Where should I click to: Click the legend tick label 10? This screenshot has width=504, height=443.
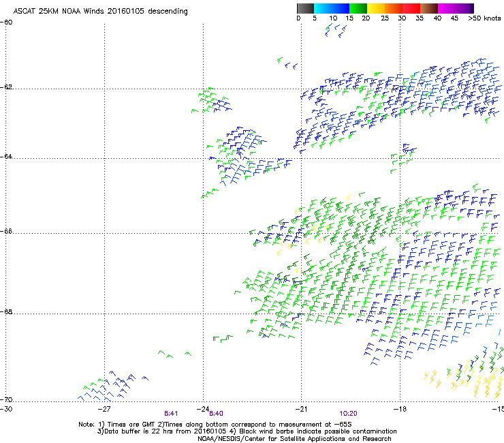click(x=332, y=18)
